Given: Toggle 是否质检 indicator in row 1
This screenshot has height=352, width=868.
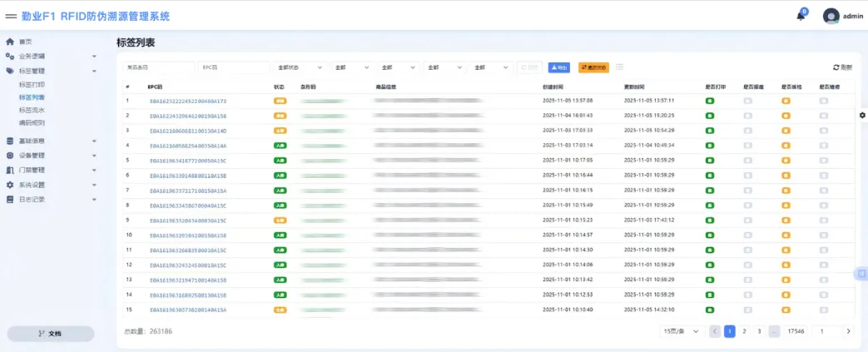Looking at the screenshot, I should point(786,101).
